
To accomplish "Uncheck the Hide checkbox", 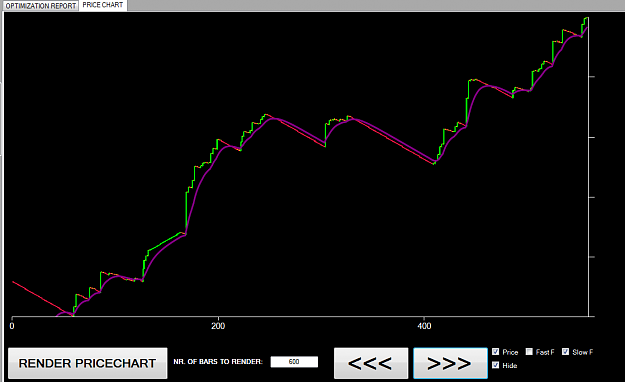I will click(x=495, y=365).
